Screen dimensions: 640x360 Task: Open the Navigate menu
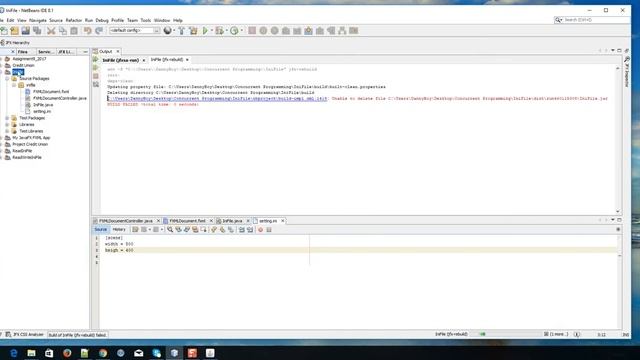[x=38, y=20]
